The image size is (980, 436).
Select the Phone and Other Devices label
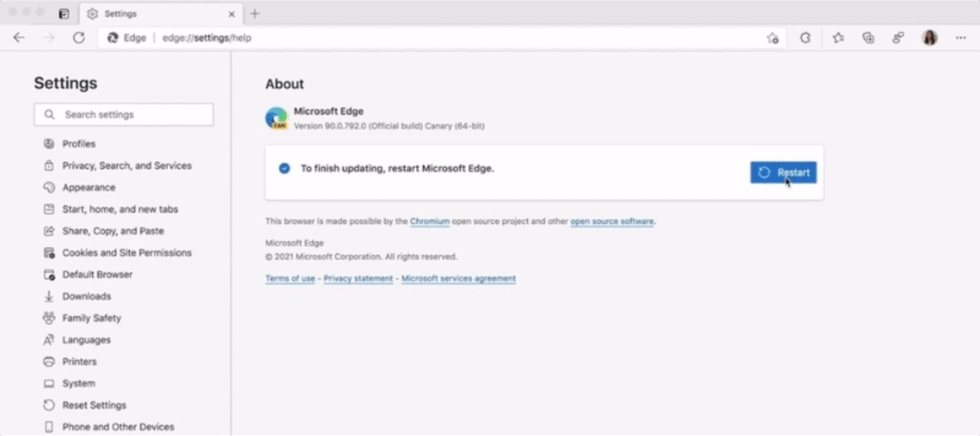click(118, 427)
